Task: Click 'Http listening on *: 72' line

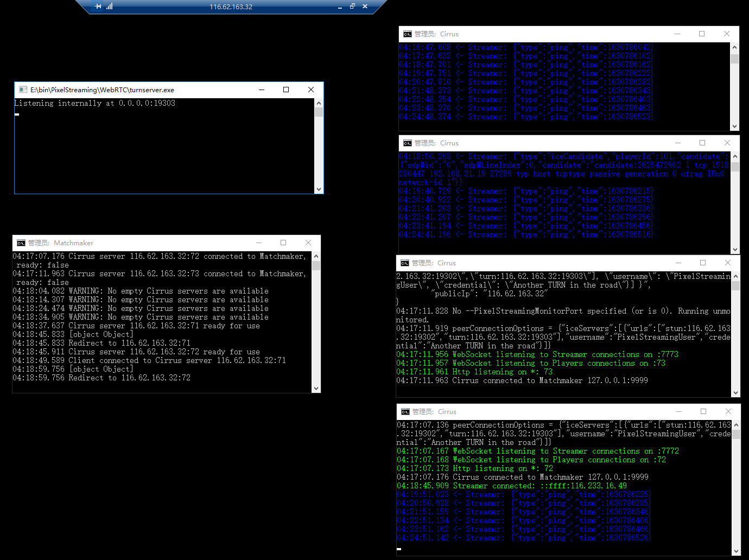Action: coord(475,468)
